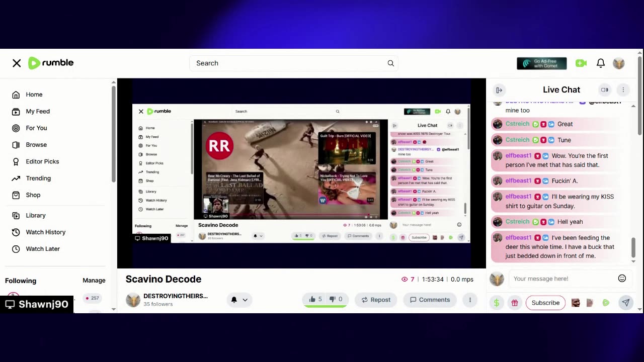Click the Live Chat heading
This screenshot has height=362, width=644.
[561, 89]
